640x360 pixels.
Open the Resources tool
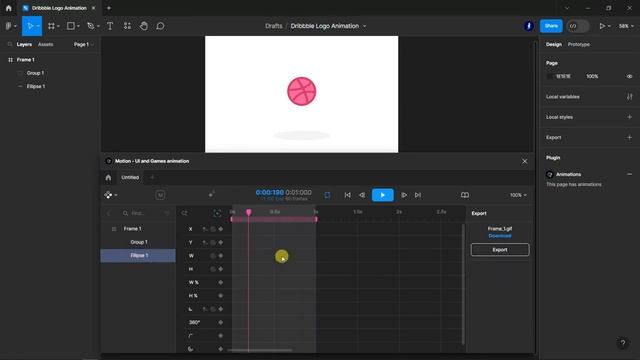tap(127, 26)
